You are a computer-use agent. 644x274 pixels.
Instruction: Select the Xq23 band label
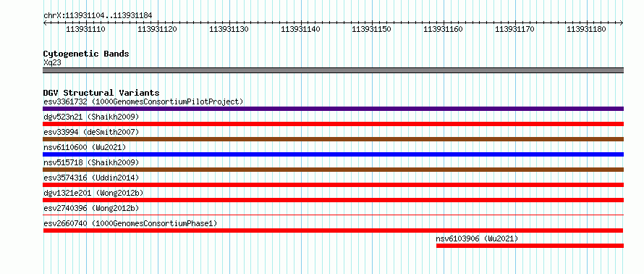click(52, 62)
